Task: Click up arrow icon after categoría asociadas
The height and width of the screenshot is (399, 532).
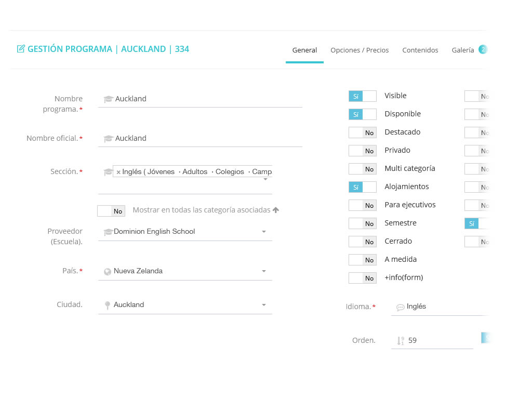Action: pos(276,210)
